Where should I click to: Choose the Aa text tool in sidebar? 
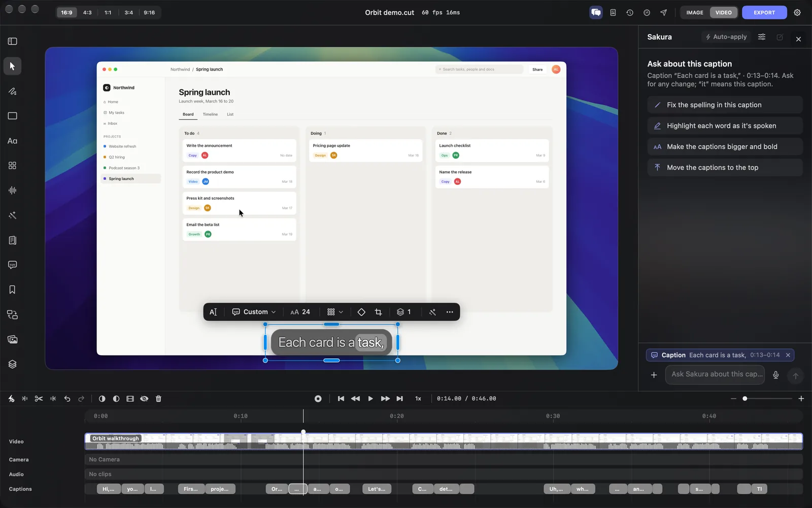pyautogui.click(x=12, y=141)
